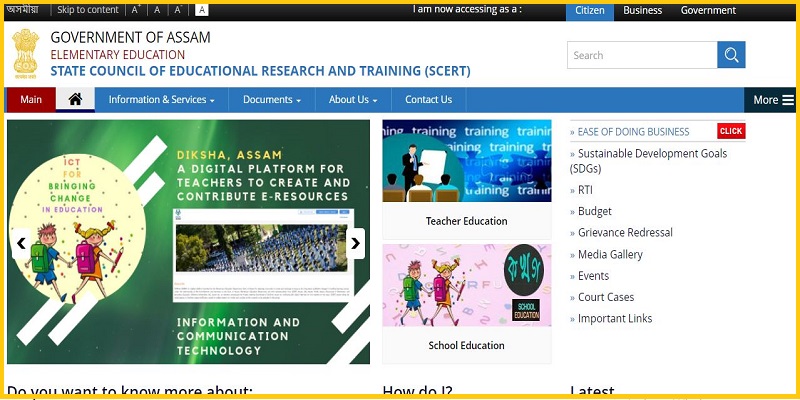Image resolution: width=800 pixels, height=400 pixels.
Task: Open the RTI link
Action: (x=585, y=190)
